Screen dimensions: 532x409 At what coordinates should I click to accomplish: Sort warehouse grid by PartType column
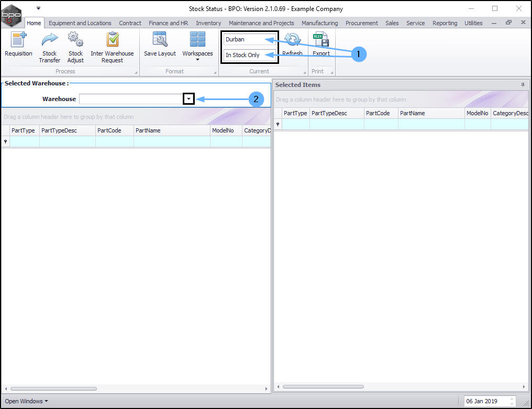pyautogui.click(x=25, y=130)
